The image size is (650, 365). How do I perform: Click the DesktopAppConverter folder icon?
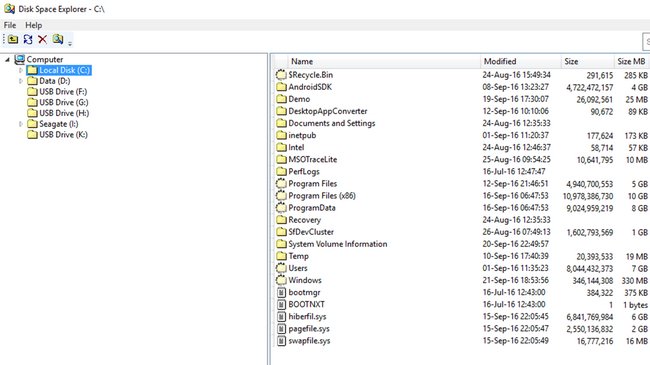coord(281,111)
